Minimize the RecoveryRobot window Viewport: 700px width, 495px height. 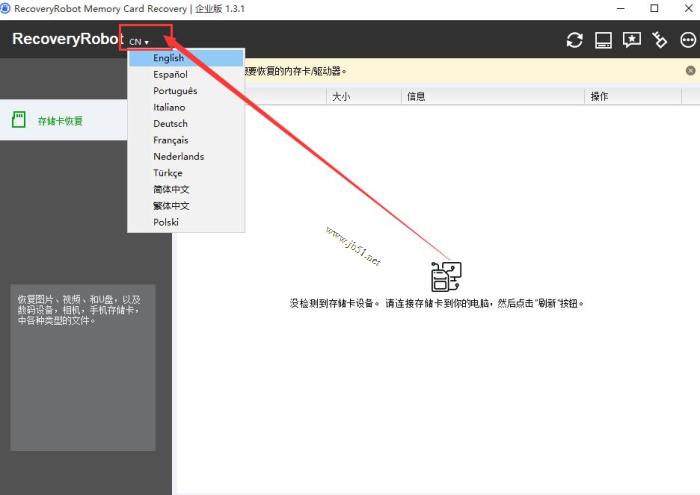coord(621,8)
